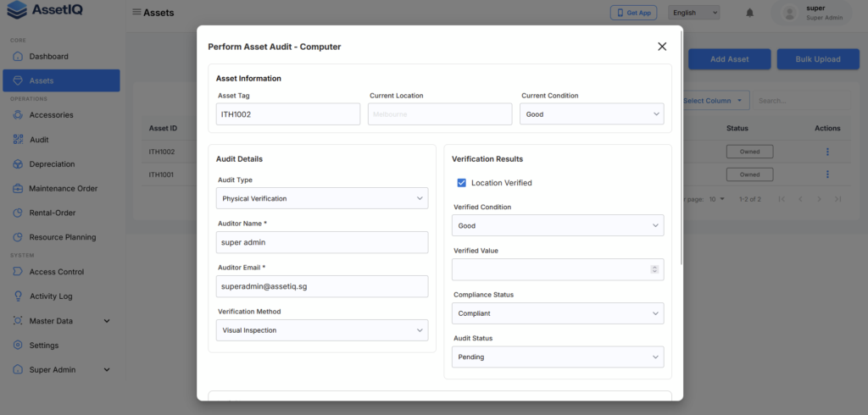Click the super admin avatar icon
Screen dimensions: 868x415
tap(788, 13)
